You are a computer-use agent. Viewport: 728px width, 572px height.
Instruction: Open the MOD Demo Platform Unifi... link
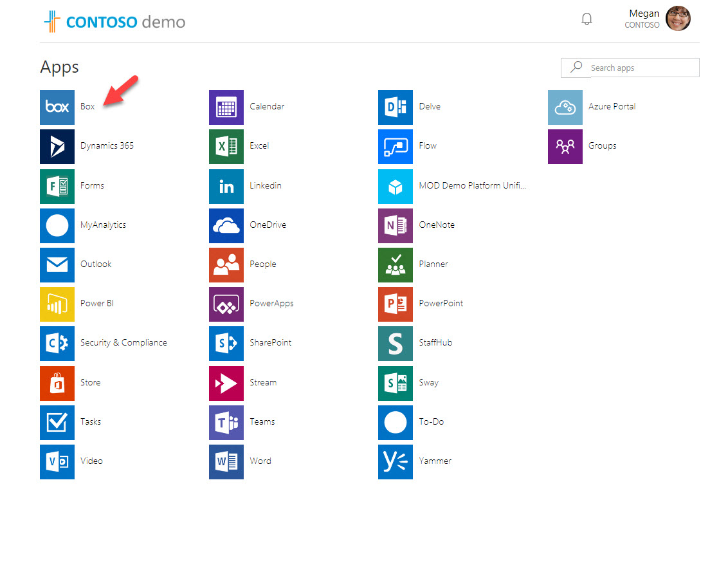pos(472,185)
